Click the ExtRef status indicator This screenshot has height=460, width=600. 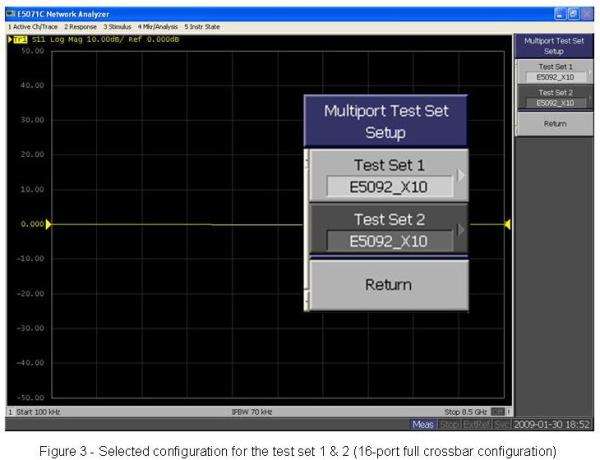[476, 424]
